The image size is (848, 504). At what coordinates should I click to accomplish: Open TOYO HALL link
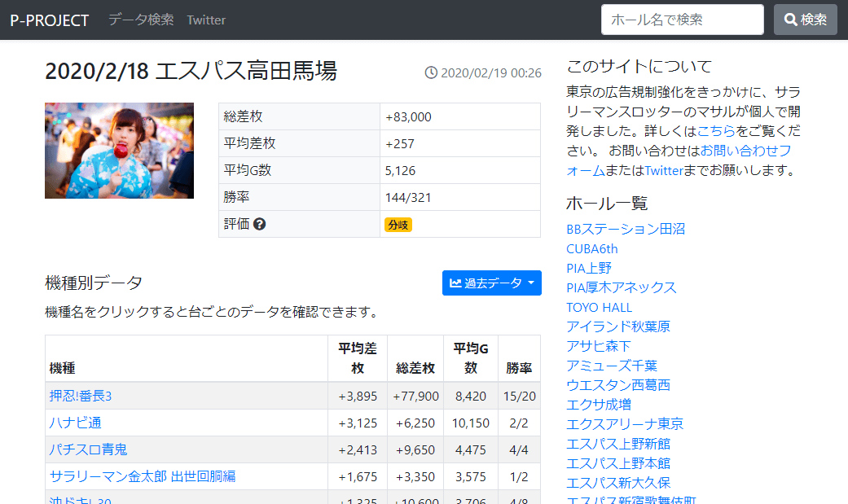(x=600, y=307)
